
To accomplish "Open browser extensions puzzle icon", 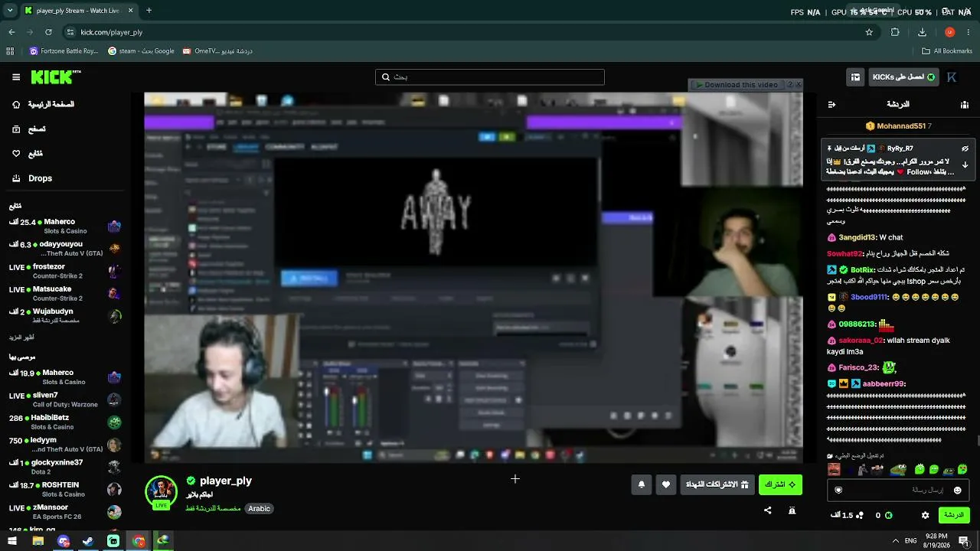I will pyautogui.click(x=895, y=32).
